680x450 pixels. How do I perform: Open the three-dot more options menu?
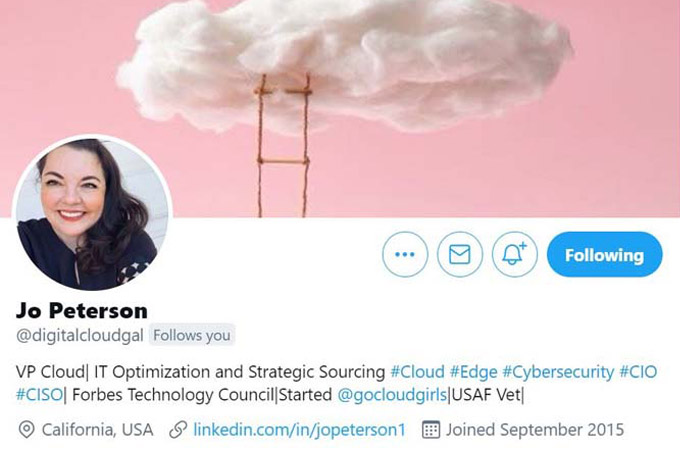click(405, 254)
